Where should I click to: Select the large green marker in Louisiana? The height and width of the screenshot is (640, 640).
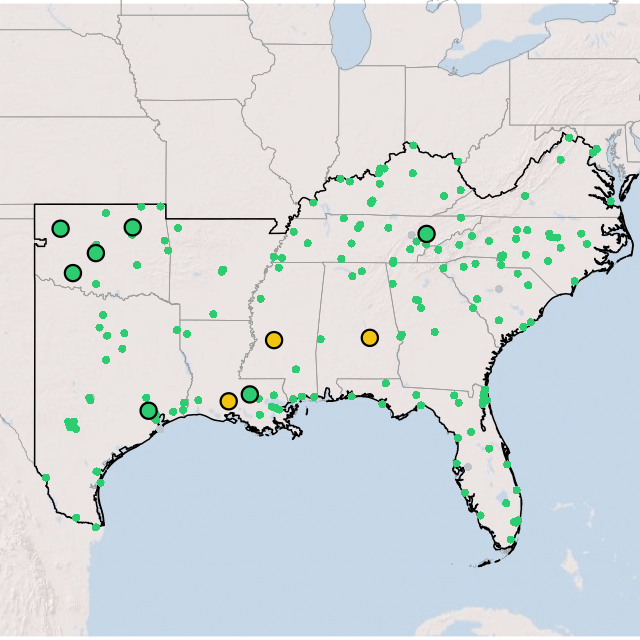(250, 394)
